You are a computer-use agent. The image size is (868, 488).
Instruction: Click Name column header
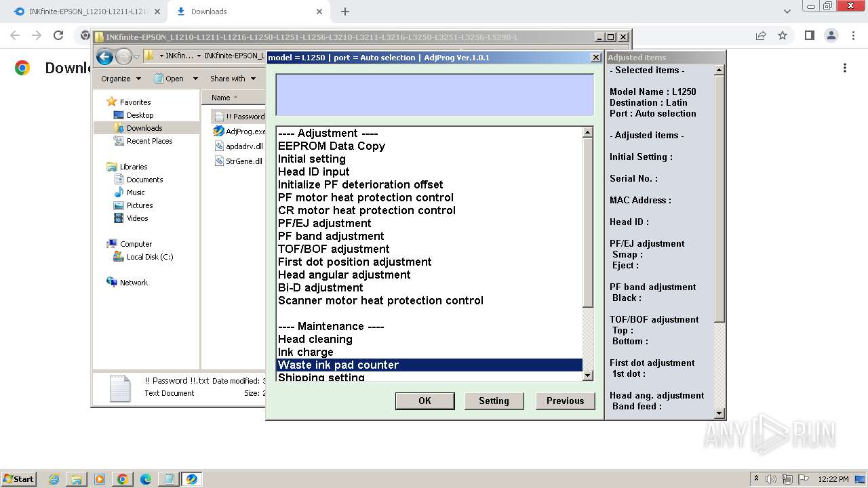coord(234,98)
